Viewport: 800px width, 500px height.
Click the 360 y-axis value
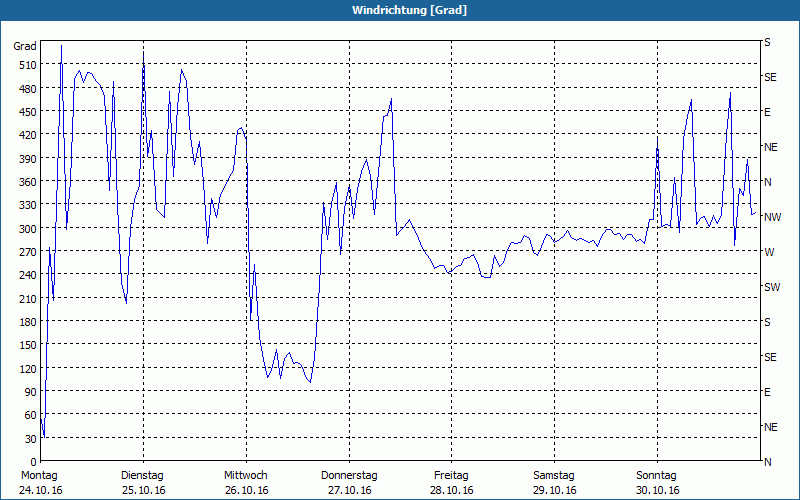pyautogui.click(x=29, y=182)
